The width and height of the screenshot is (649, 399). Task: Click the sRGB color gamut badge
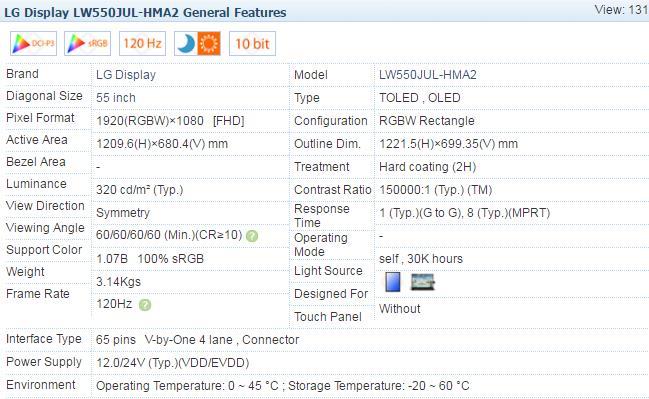[x=87, y=43]
